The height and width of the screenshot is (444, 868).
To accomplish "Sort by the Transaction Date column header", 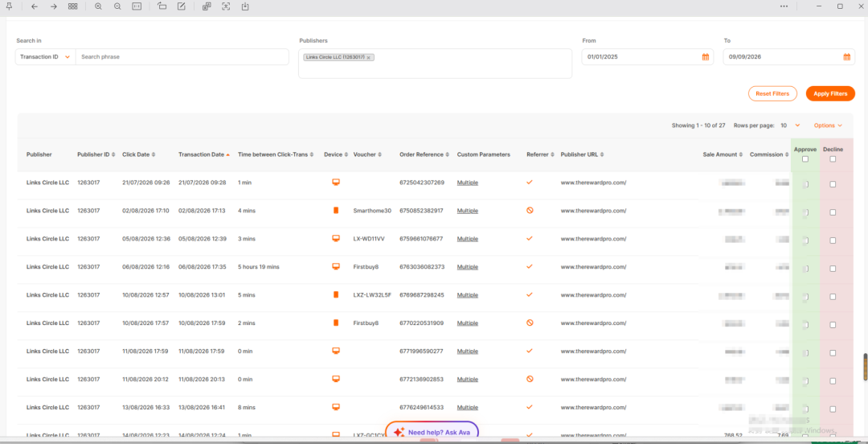I will (x=203, y=154).
